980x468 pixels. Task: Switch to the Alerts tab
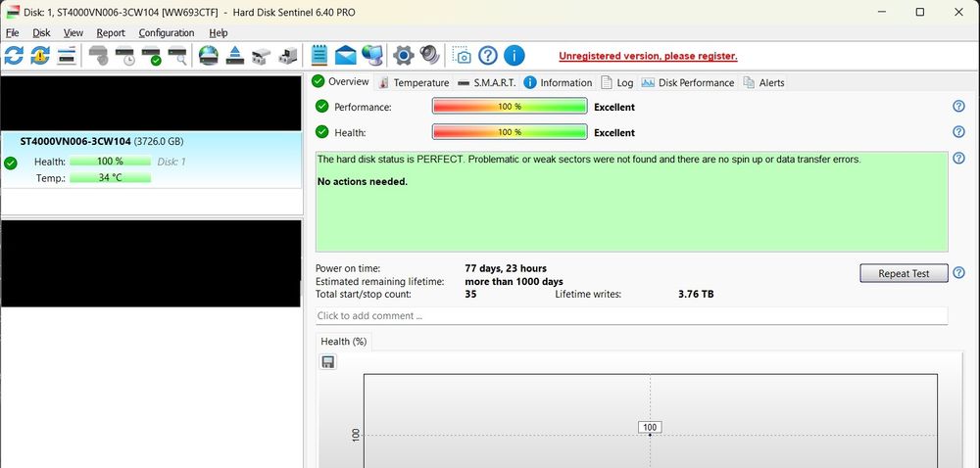point(763,82)
